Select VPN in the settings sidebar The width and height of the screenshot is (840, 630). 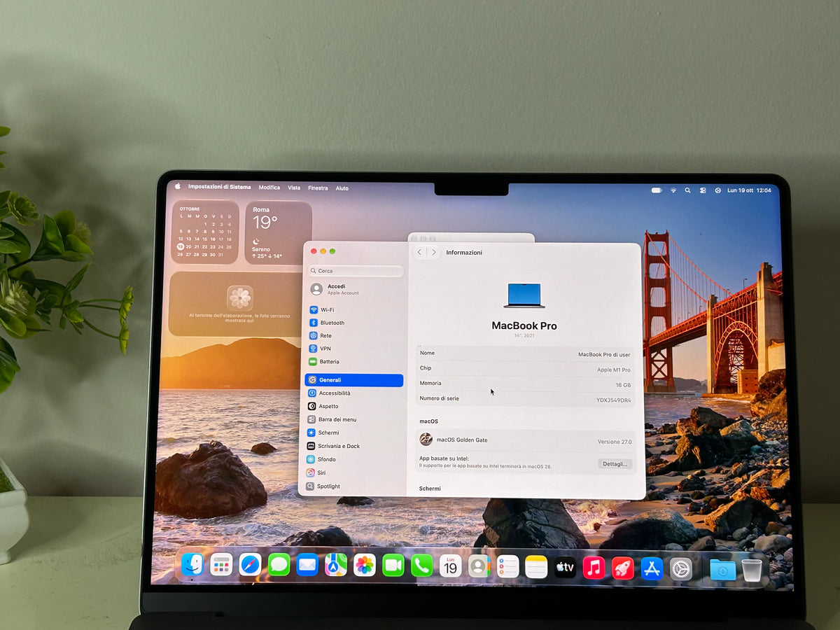click(x=354, y=349)
